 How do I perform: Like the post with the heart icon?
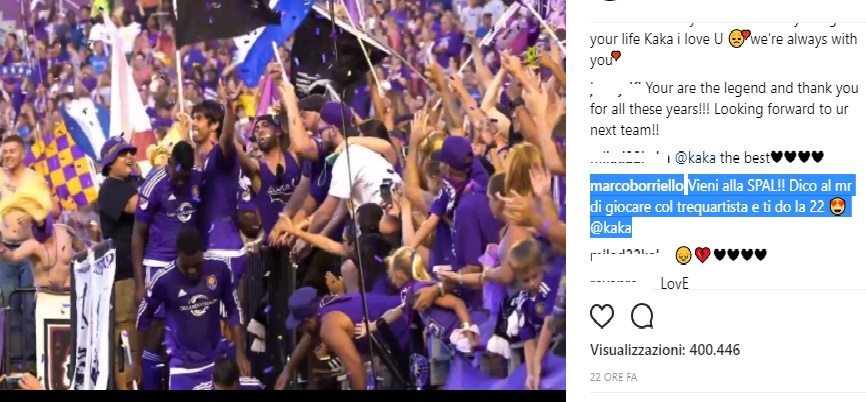point(601,317)
